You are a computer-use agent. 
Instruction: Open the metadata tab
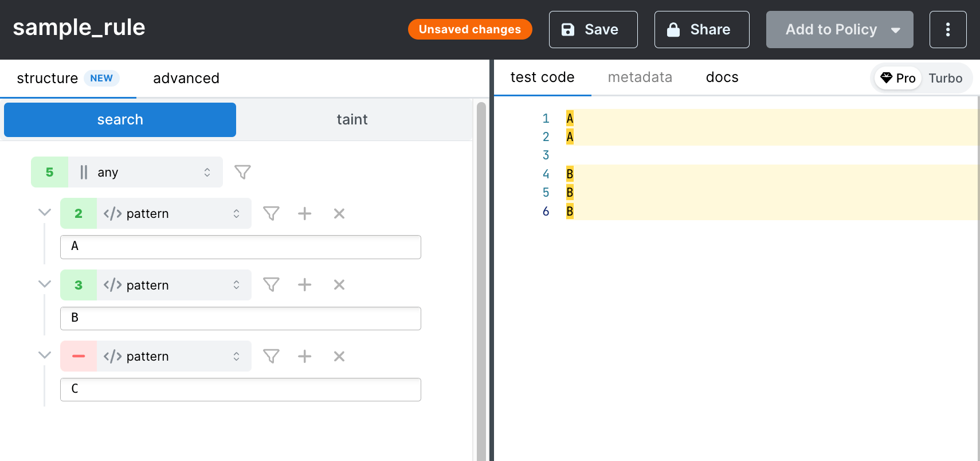coord(640,77)
